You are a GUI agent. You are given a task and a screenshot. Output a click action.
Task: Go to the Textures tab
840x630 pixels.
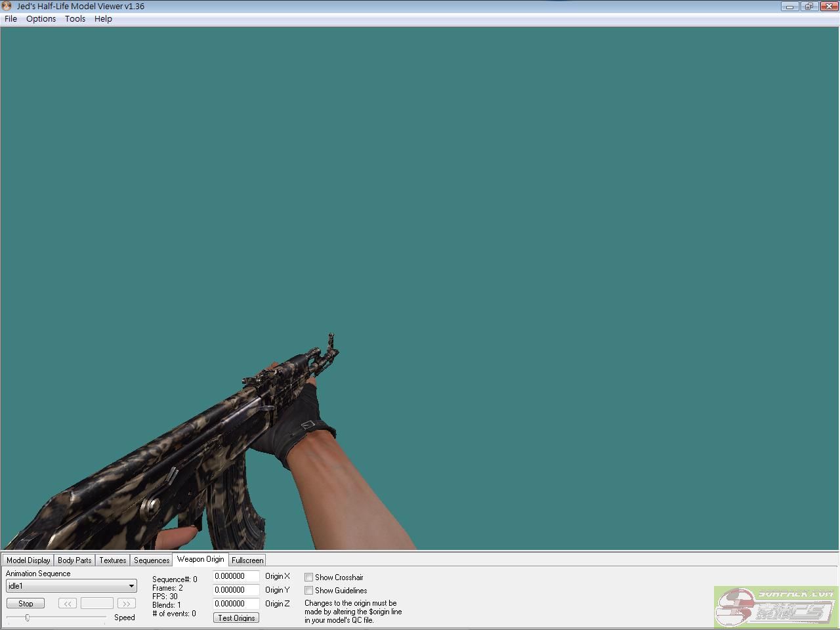(x=112, y=560)
